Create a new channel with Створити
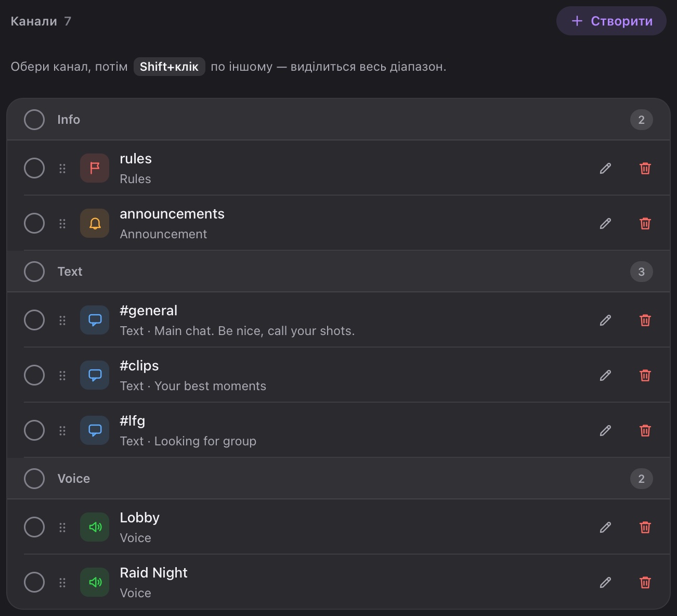677x616 pixels. (x=611, y=21)
